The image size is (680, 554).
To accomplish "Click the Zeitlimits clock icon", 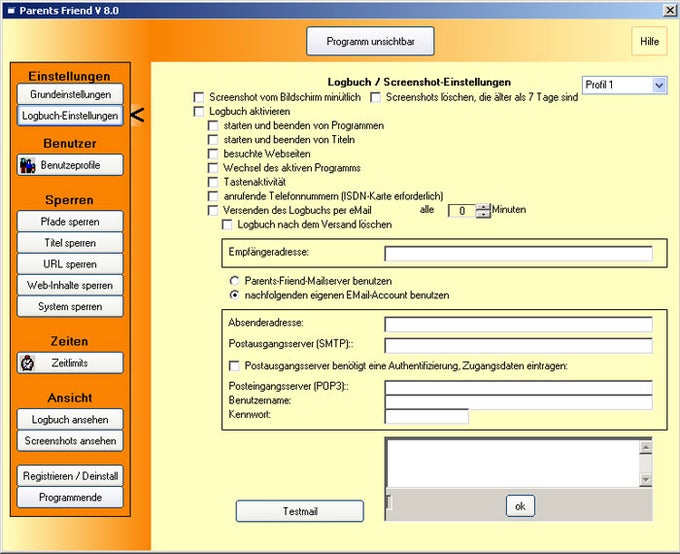I will (28, 363).
